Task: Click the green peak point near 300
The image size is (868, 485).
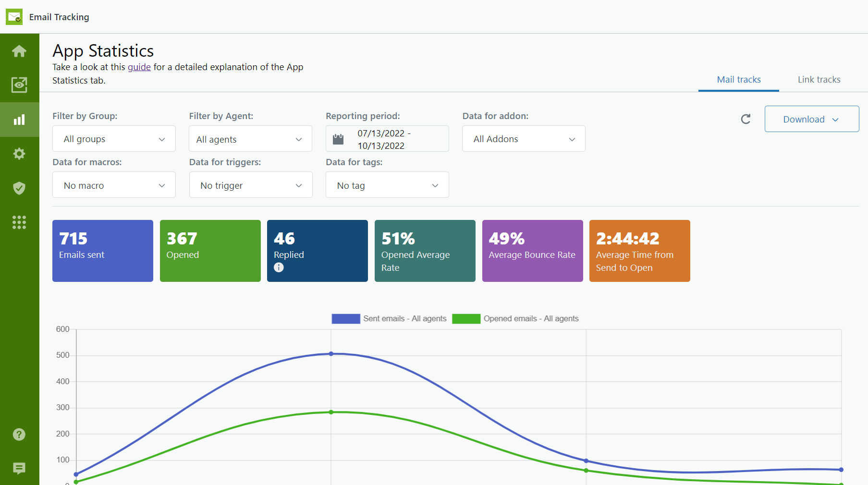Action: coord(331,412)
